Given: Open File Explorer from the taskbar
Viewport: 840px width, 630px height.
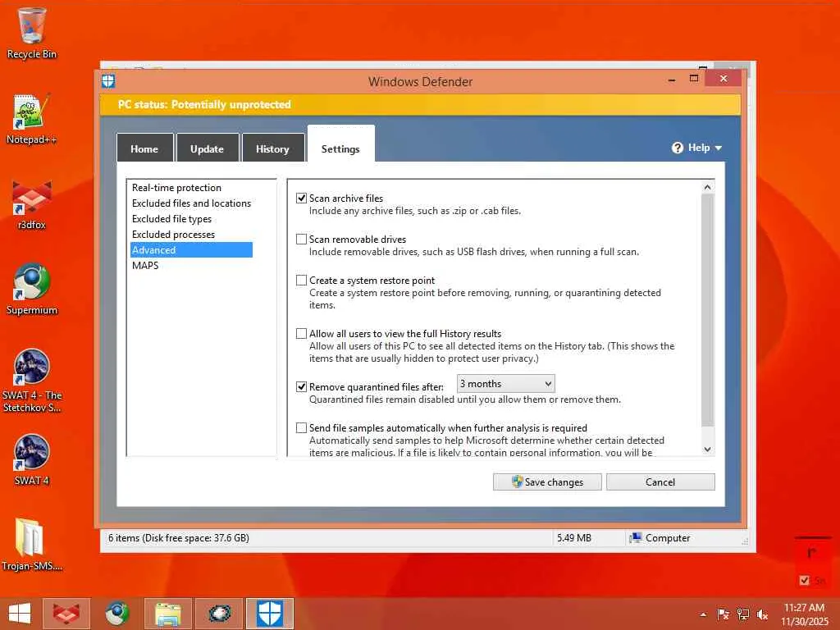Looking at the screenshot, I should [x=168, y=614].
